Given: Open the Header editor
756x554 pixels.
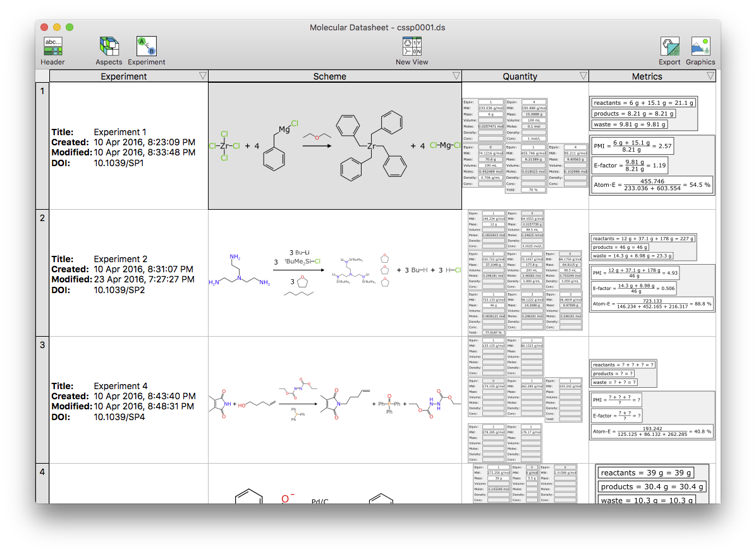Looking at the screenshot, I should point(52,49).
